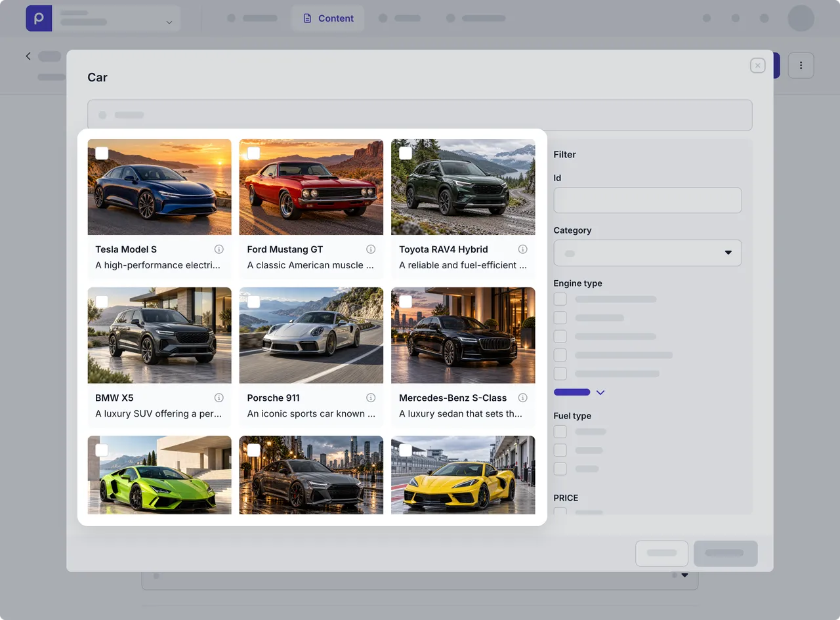Click the 'A classic American muscle ...' description
The image size is (840, 620).
point(310,265)
